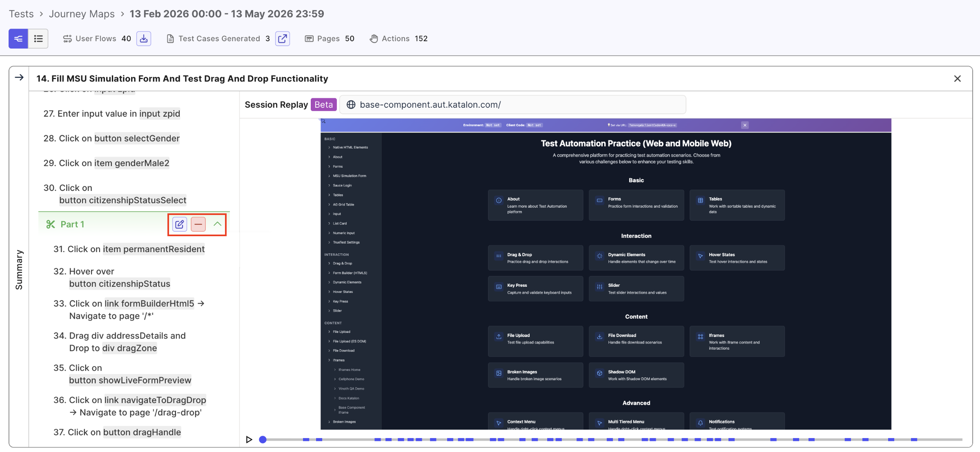980x452 pixels.
Task: Open the Broken Images card
Action: 535,375
